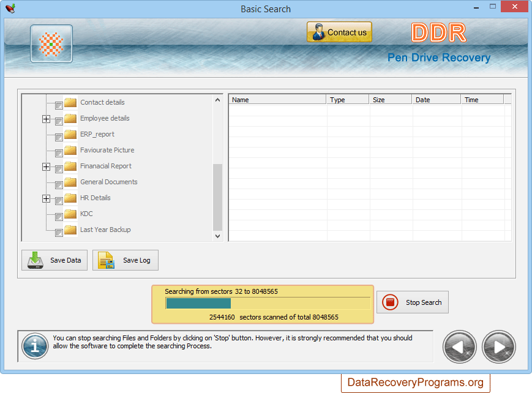Toggle the HR Details checkbox

(x=59, y=201)
